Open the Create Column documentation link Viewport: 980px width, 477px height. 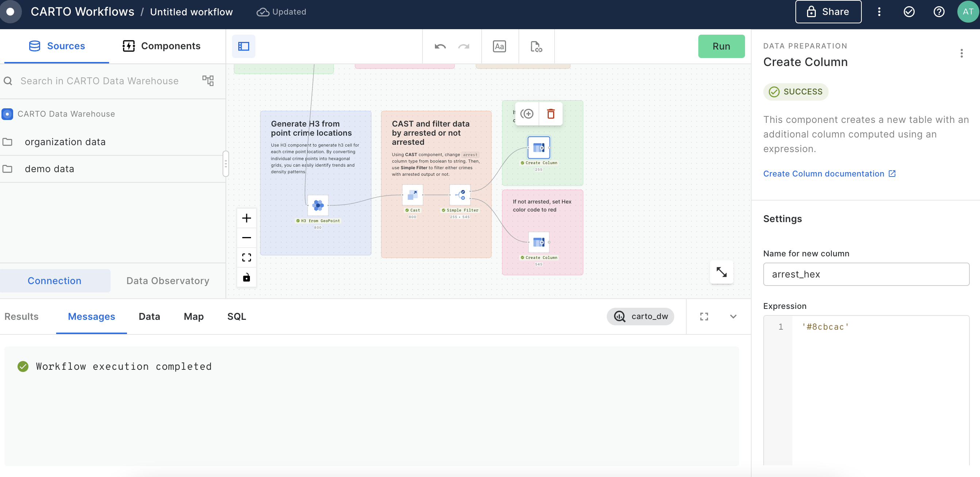[829, 174]
